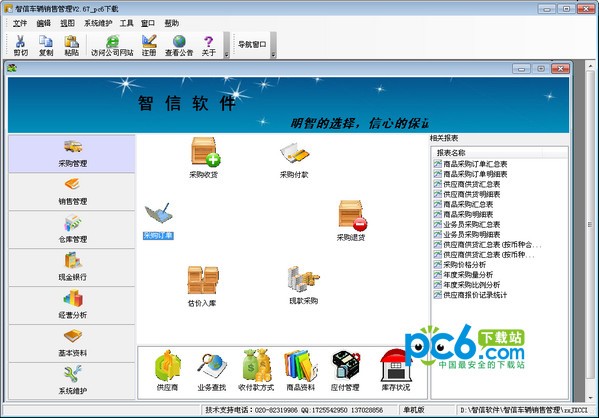Click the 复制 (copy) toolbar icon
Image resolution: width=599 pixels, height=418 pixels.
[x=46, y=45]
